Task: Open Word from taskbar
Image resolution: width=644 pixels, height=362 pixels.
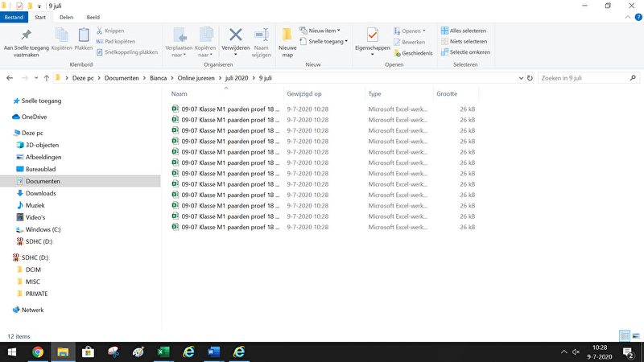Action: (213, 352)
